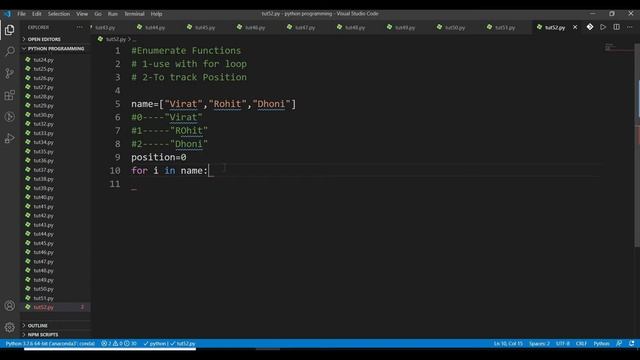Change indentation via Spaces: 2

point(539,344)
